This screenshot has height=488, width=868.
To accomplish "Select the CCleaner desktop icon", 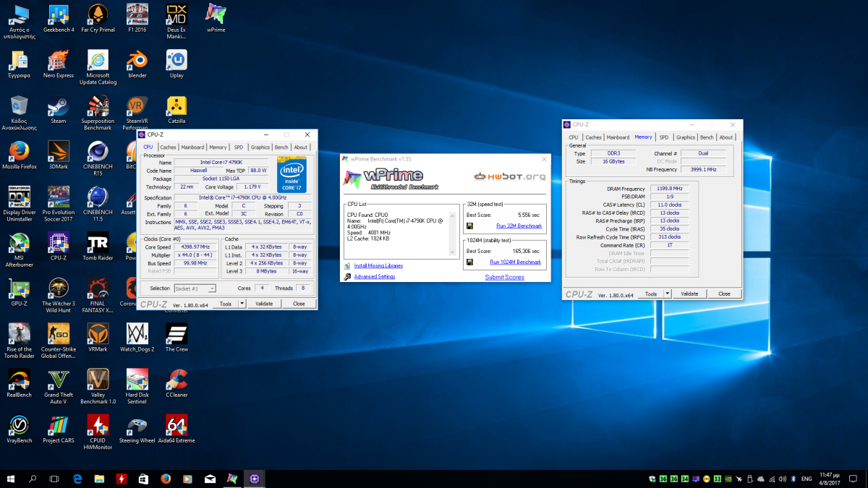I will click(176, 382).
